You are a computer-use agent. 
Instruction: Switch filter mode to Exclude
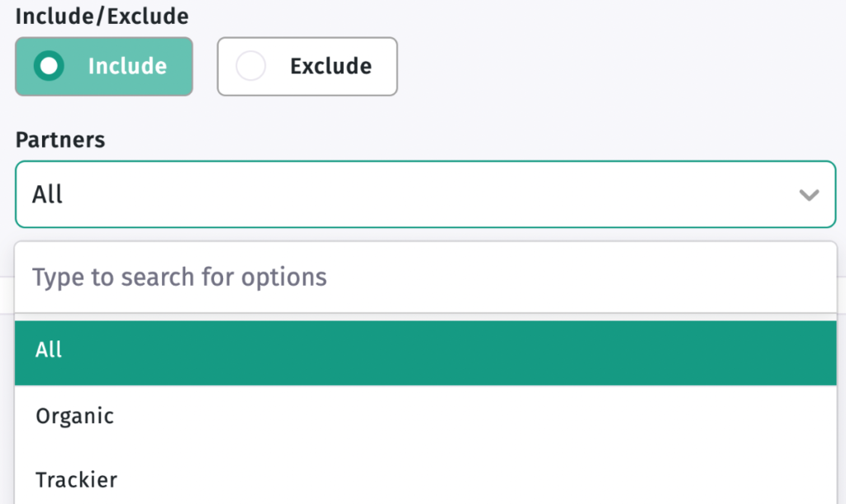[307, 66]
